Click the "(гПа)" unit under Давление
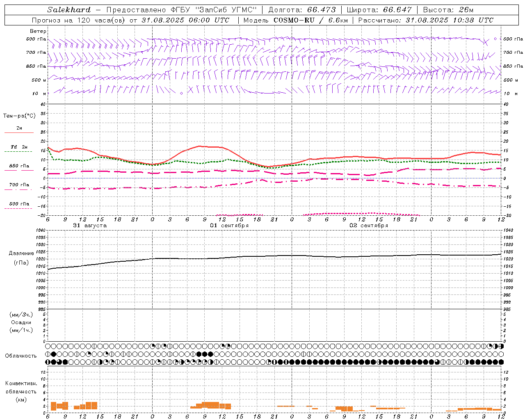Screen dimensions: 525x420 coord(21,263)
